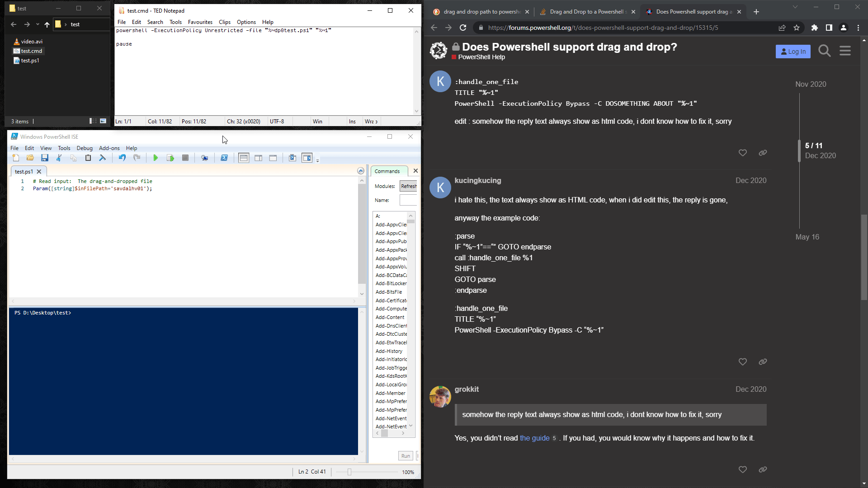
Task: Click the Run Selection icon in ISE toolbar
Action: (170, 158)
